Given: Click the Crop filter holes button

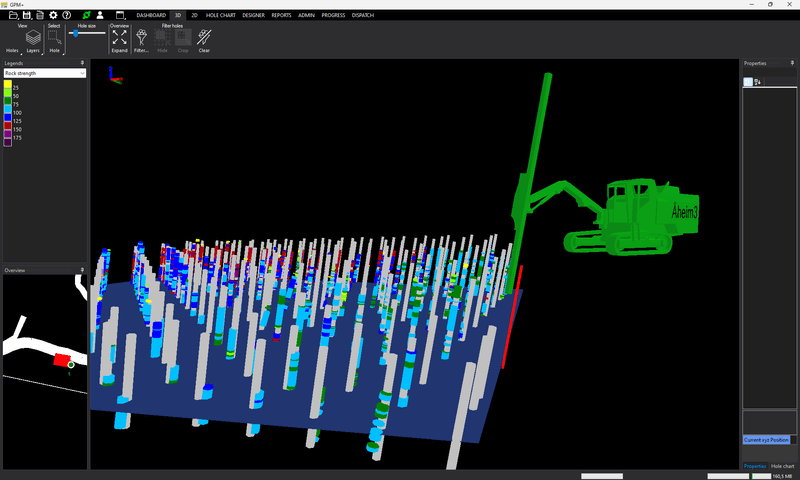Looking at the screenshot, I should pos(183,41).
